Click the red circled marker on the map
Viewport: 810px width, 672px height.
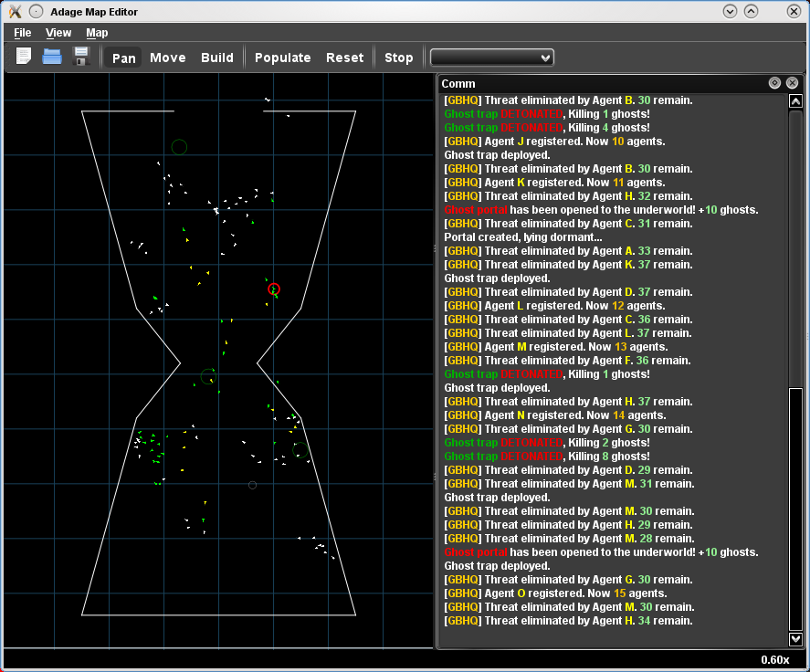pos(274,289)
